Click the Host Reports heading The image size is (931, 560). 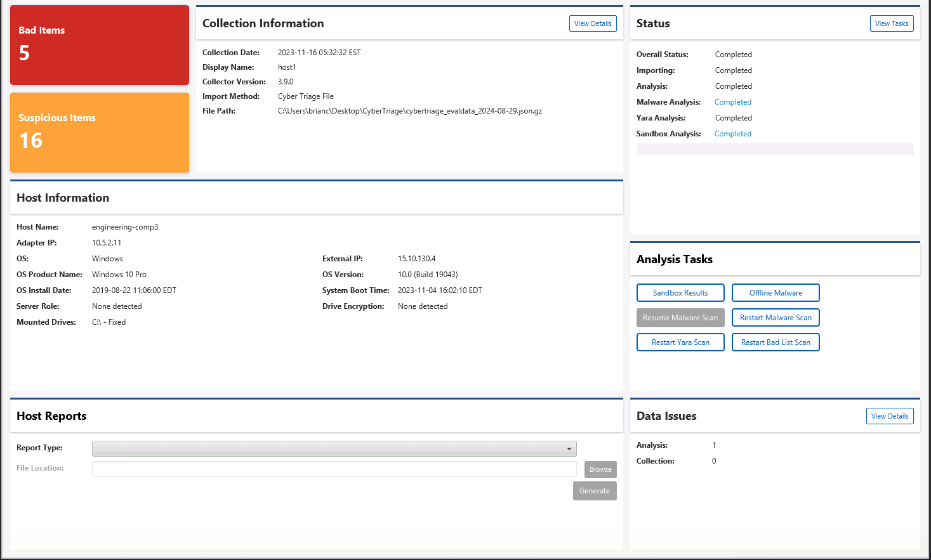pos(51,416)
